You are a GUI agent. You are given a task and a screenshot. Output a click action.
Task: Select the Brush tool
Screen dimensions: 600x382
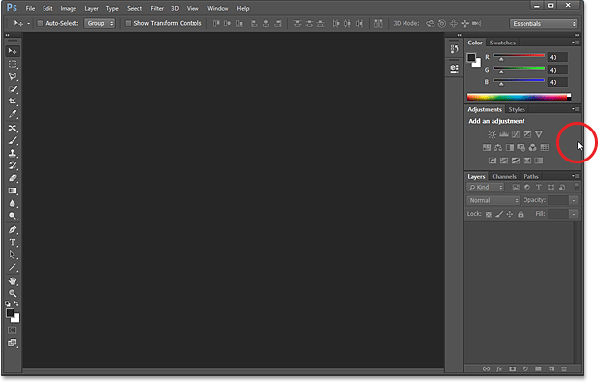coord(12,141)
